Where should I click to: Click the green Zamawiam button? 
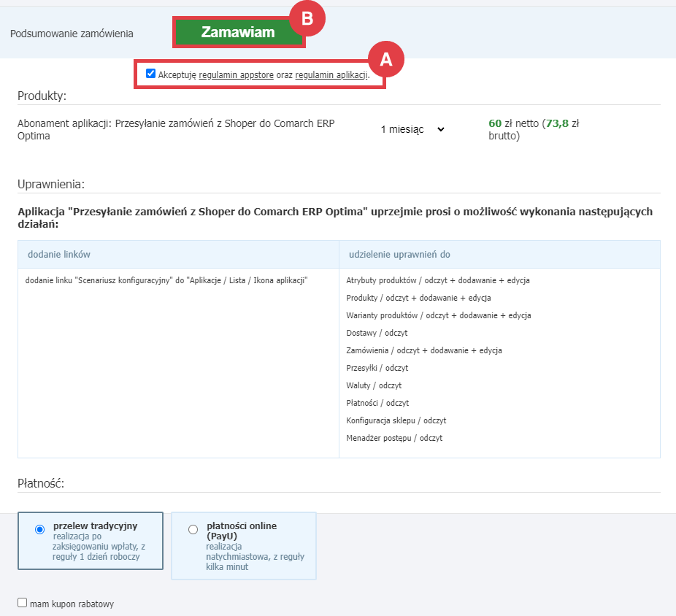click(238, 33)
